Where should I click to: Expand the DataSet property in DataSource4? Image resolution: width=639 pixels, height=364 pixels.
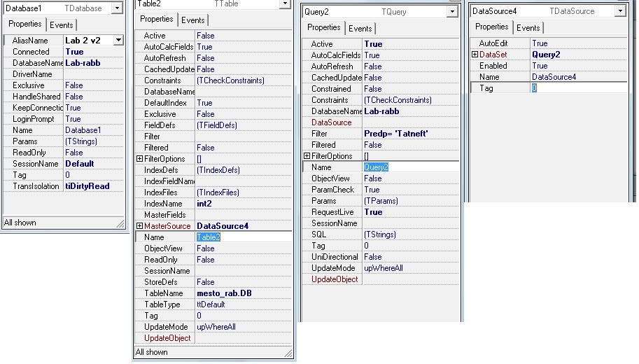pos(475,55)
